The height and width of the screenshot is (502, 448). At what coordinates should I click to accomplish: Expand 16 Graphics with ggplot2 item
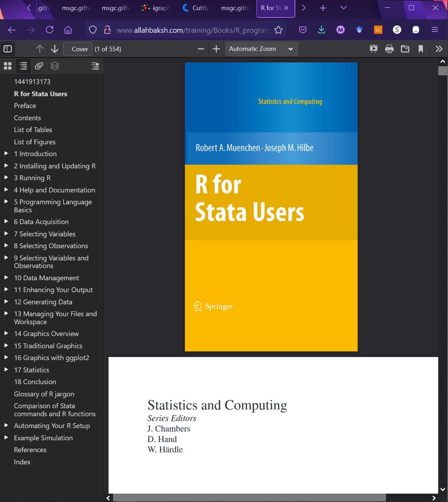click(x=6, y=358)
